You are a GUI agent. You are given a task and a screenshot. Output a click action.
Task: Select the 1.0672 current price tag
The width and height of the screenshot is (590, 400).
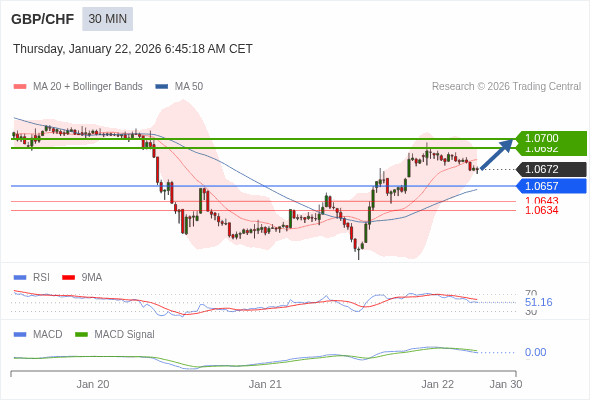551,169
